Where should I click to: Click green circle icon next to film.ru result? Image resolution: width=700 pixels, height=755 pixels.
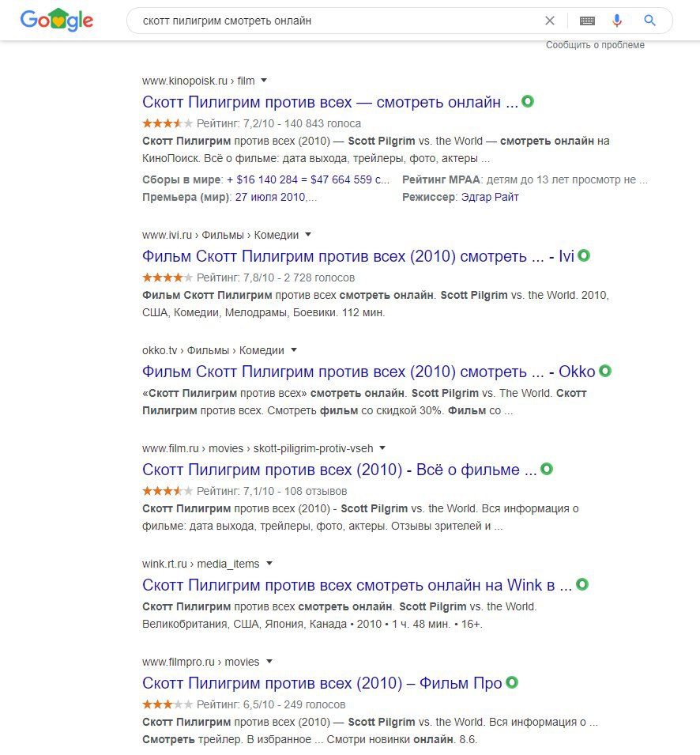(x=547, y=469)
